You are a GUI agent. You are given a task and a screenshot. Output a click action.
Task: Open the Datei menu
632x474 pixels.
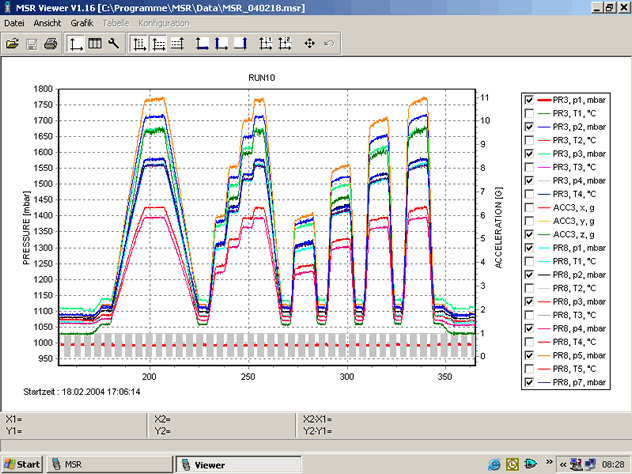(15, 22)
